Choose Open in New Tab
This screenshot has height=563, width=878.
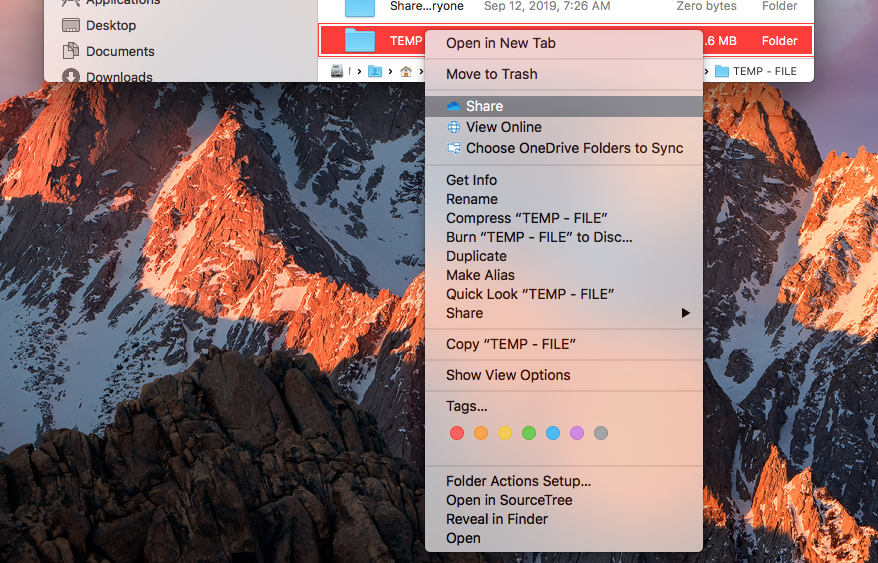564,43
